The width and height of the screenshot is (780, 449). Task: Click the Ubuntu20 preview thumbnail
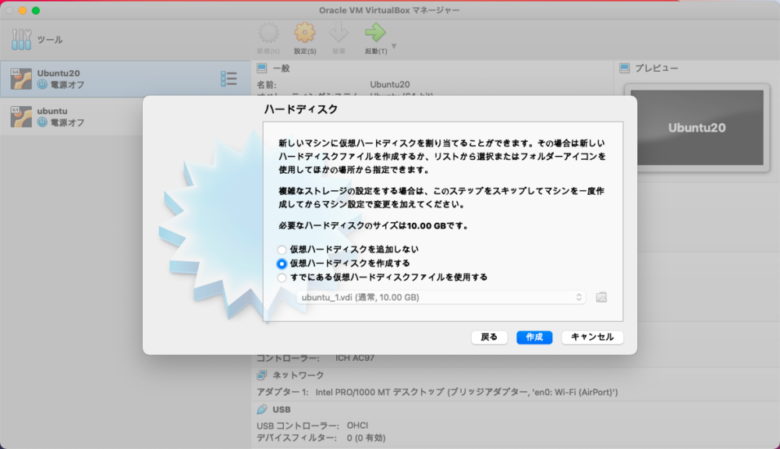696,128
